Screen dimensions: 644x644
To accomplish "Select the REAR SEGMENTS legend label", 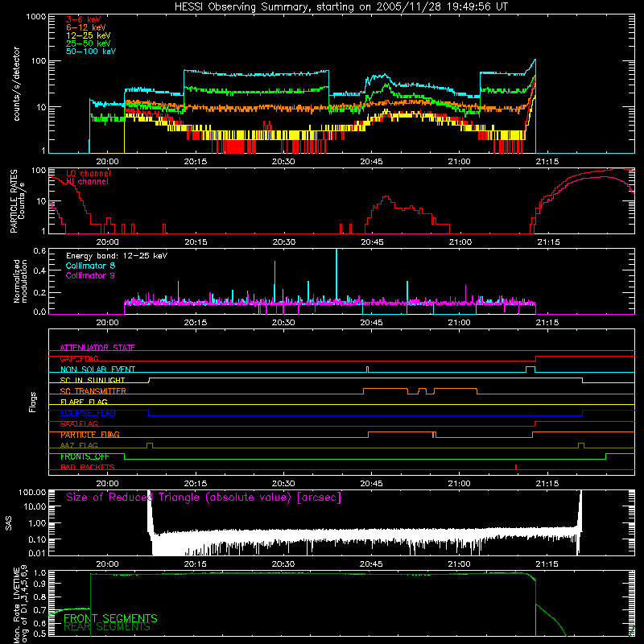I will [x=107, y=627].
